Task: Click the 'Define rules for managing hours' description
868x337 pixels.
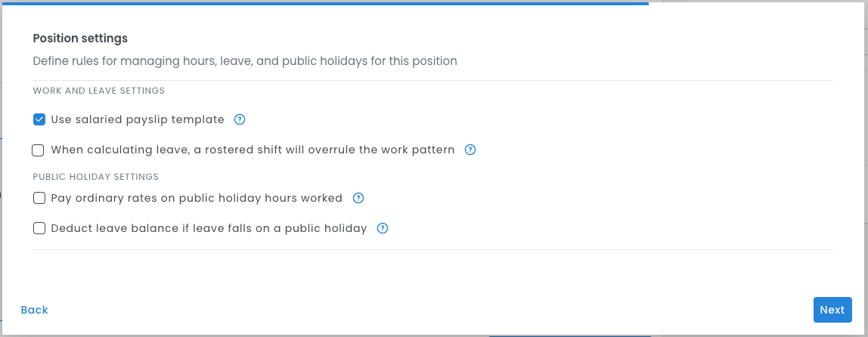Action: pyautogui.click(x=245, y=60)
